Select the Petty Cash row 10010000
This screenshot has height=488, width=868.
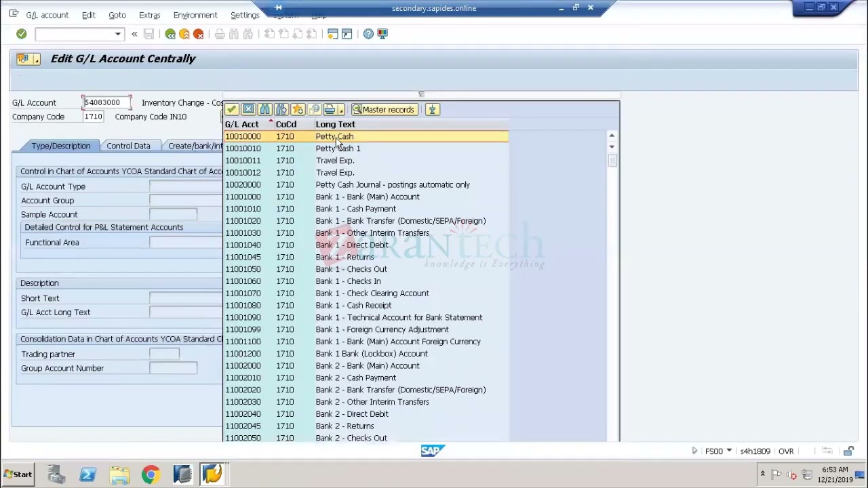[366, 136]
